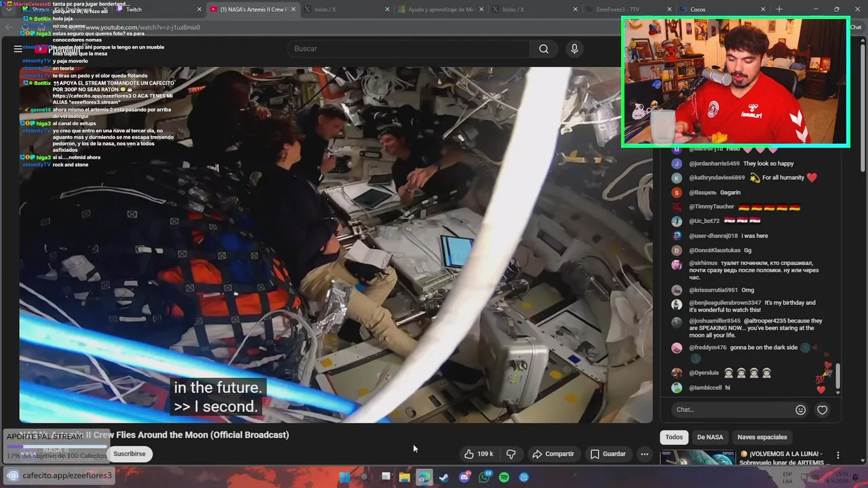
Task: Click the webcam overlay of the streamer
Action: tap(735, 82)
